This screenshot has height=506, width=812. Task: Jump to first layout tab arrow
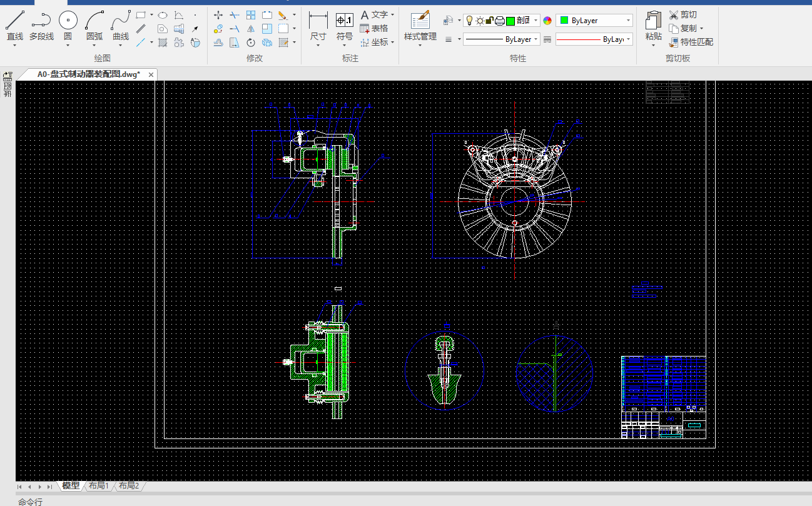(x=19, y=487)
